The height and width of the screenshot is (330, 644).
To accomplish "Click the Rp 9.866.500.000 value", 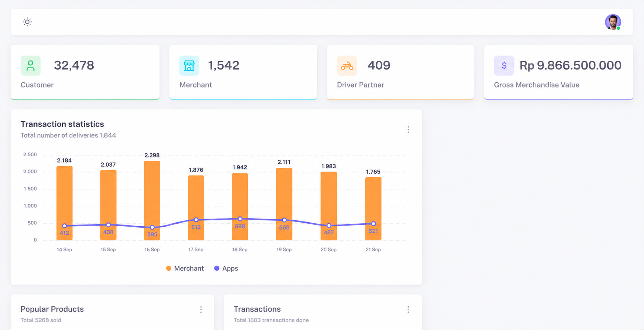I will 570,65.
